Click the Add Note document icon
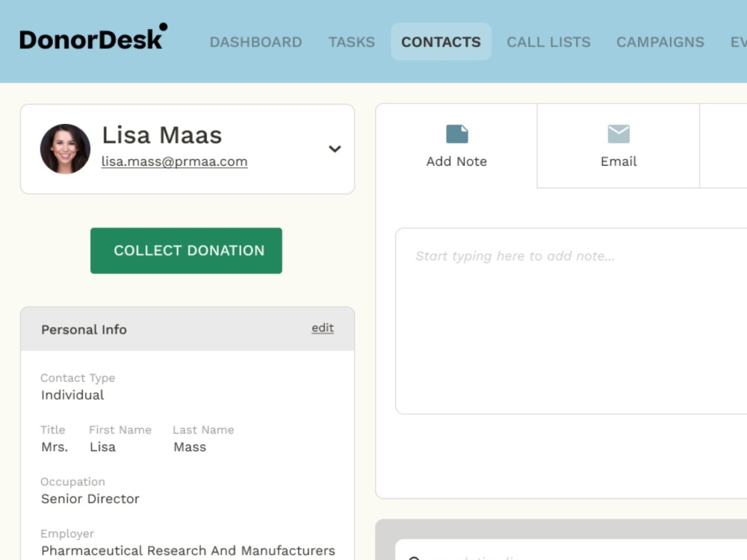Viewport: 747px width, 560px height. point(457,134)
